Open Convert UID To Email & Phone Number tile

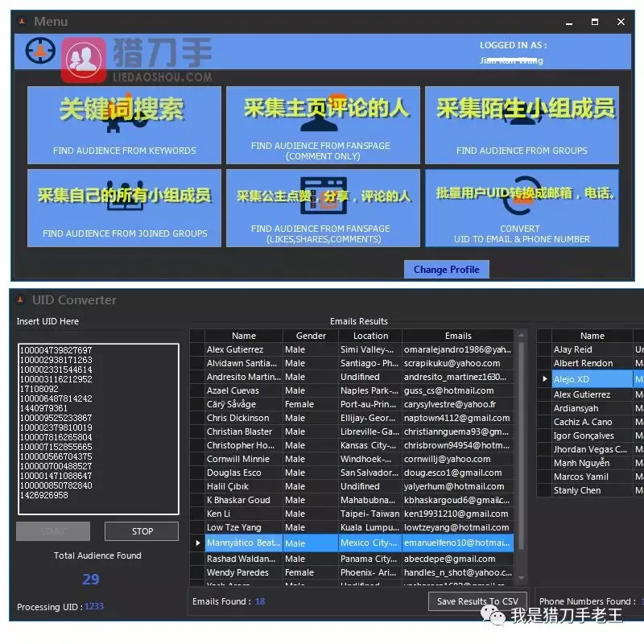[x=522, y=208]
